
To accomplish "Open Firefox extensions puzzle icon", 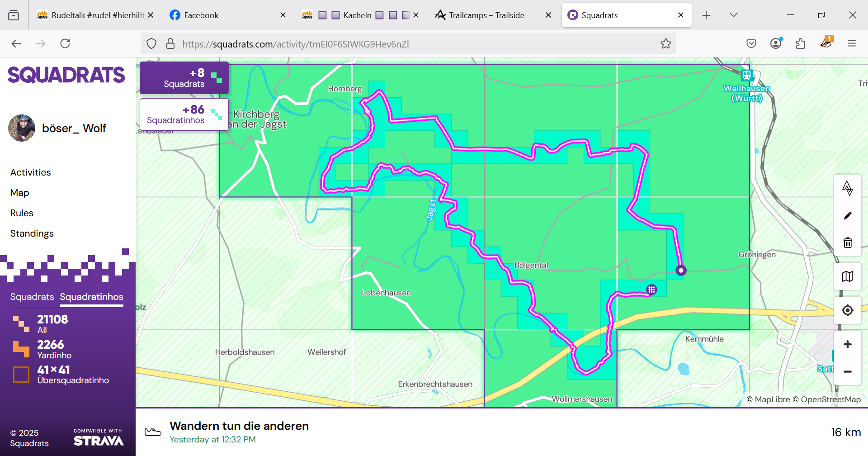I will [x=800, y=44].
